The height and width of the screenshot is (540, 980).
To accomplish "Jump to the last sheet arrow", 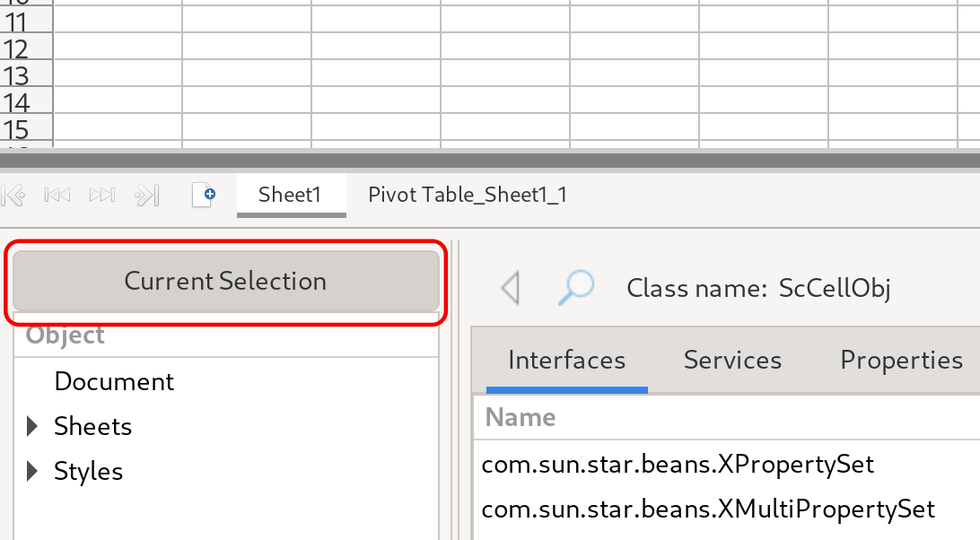I will [x=146, y=195].
